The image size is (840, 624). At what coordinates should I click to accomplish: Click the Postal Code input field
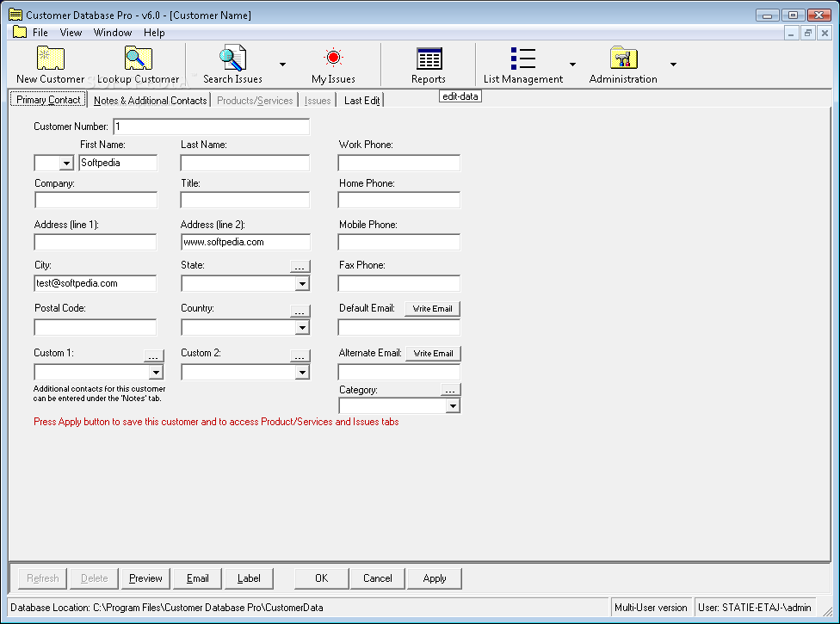tap(96, 327)
